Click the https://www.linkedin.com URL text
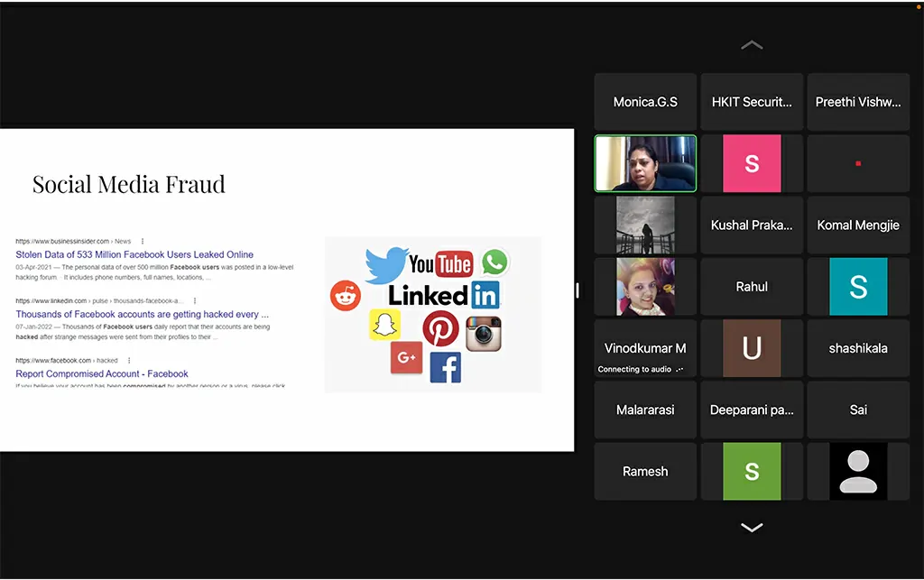This screenshot has height=580, width=924. point(51,301)
